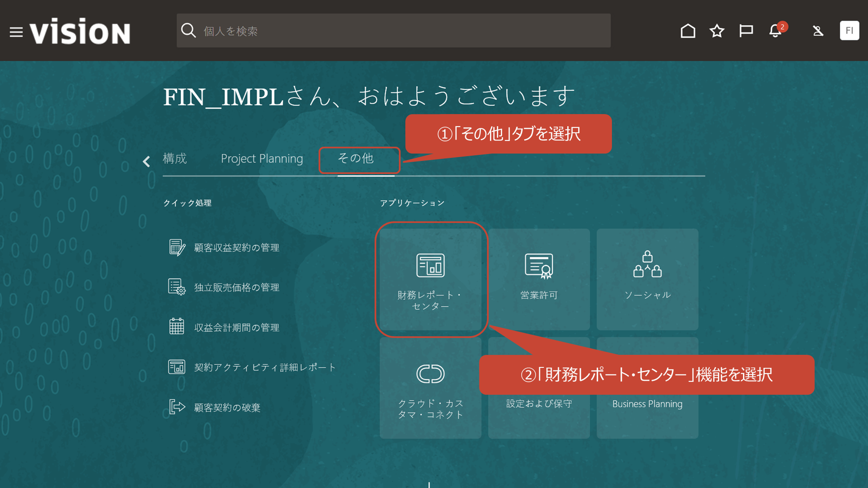The image size is (868, 488).
Task: Open the ソーシャル application tile
Action: coord(647,280)
